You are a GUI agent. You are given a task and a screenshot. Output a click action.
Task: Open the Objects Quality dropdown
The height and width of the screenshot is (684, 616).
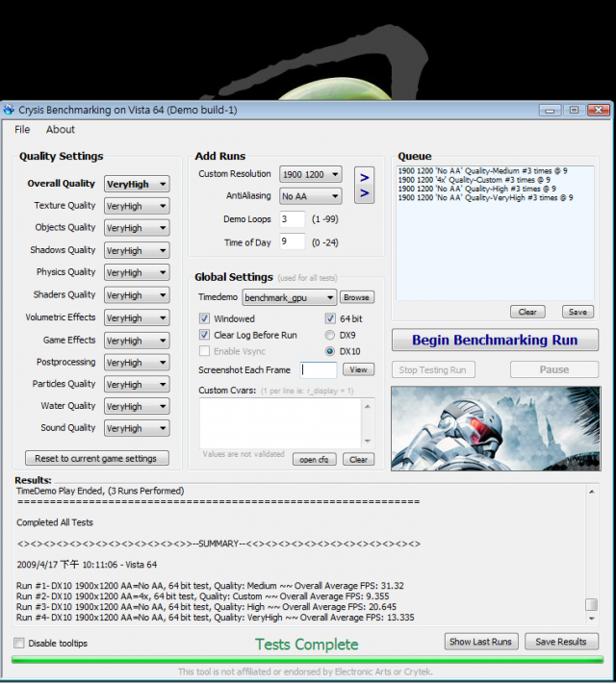(x=137, y=228)
